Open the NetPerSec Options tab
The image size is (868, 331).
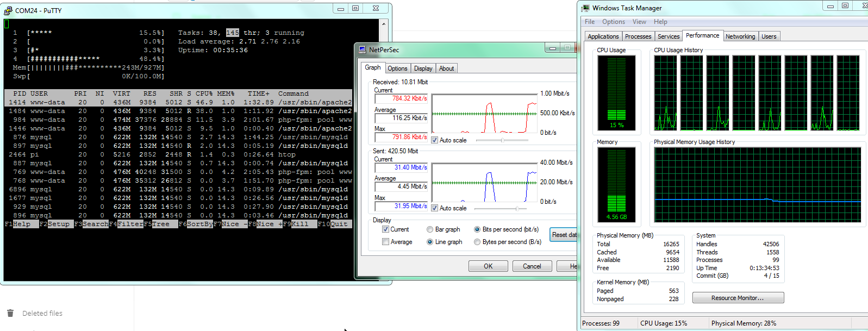tap(397, 68)
